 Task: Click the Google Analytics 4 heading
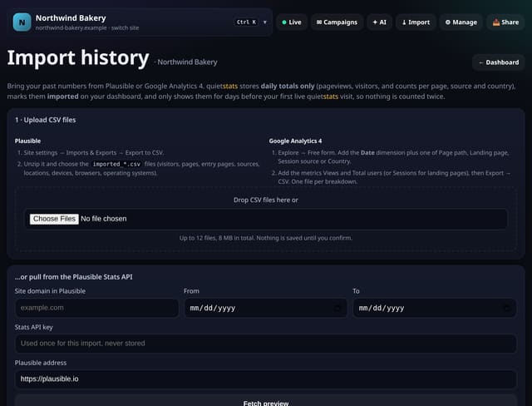296,141
